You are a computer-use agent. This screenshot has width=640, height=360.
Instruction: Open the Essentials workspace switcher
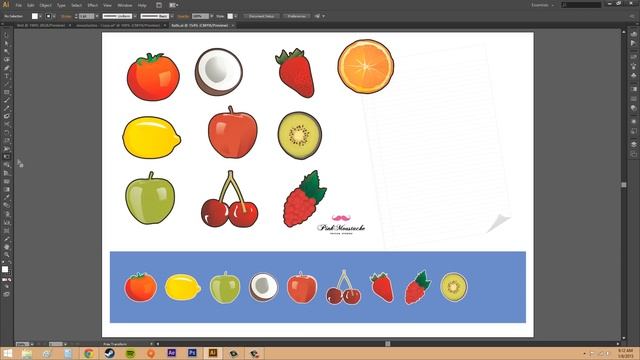542,5
